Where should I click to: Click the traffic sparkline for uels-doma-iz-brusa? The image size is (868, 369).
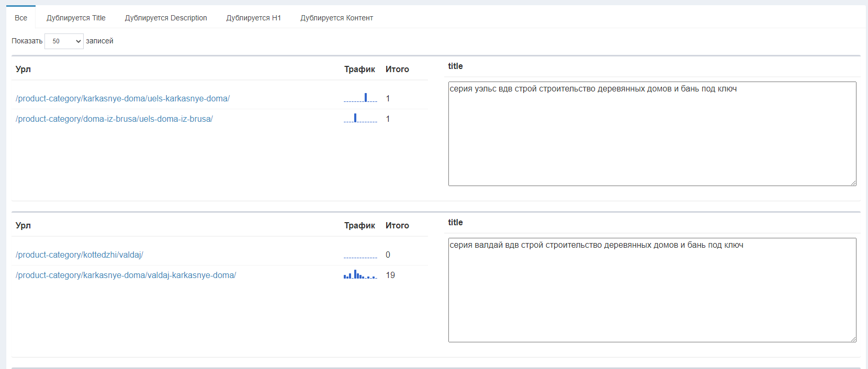point(360,118)
